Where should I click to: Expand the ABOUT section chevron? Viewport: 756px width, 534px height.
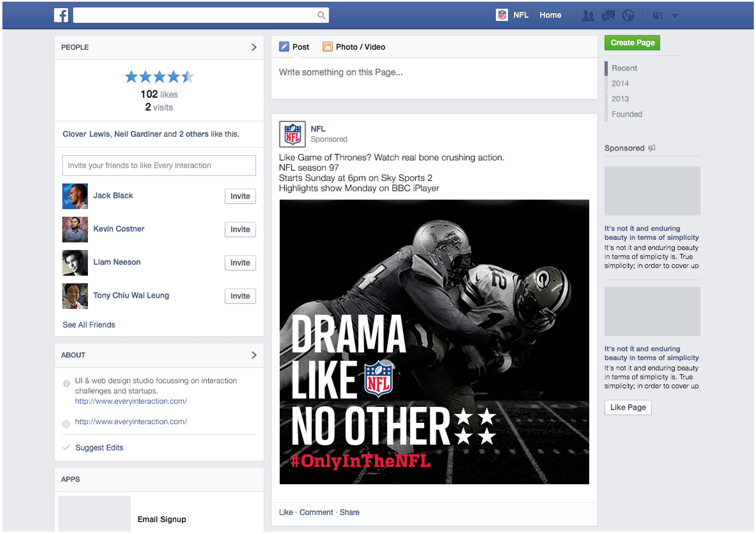[x=254, y=355]
